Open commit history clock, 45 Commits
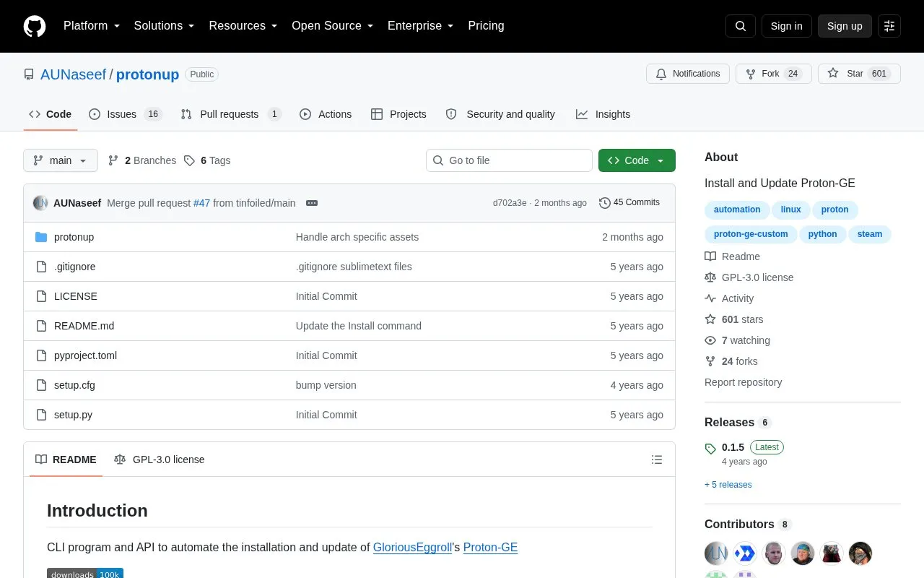Viewport: 924px width, 578px height. coord(629,203)
